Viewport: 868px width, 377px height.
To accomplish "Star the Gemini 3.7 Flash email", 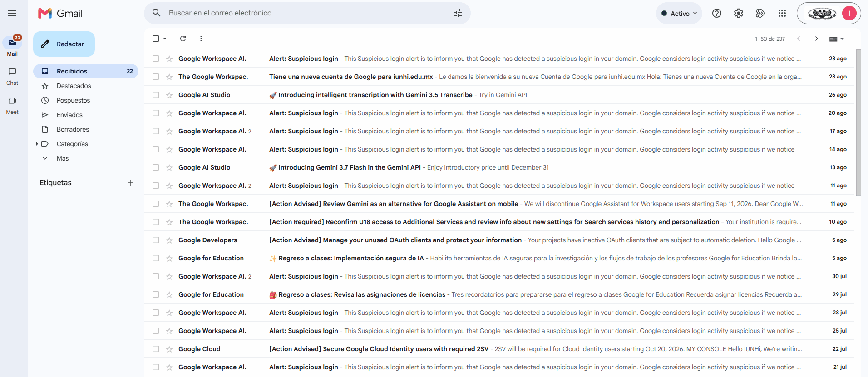I will click(x=169, y=167).
